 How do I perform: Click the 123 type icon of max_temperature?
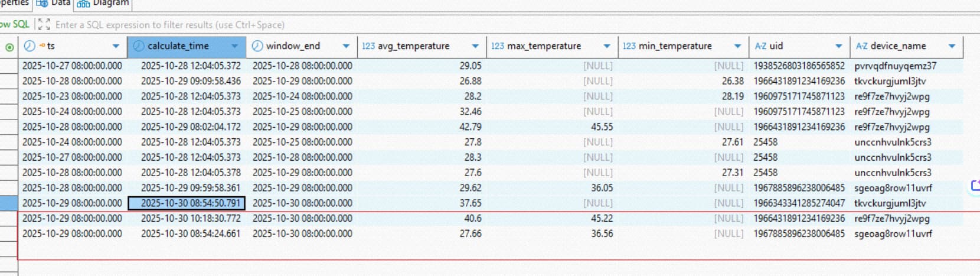(x=498, y=46)
